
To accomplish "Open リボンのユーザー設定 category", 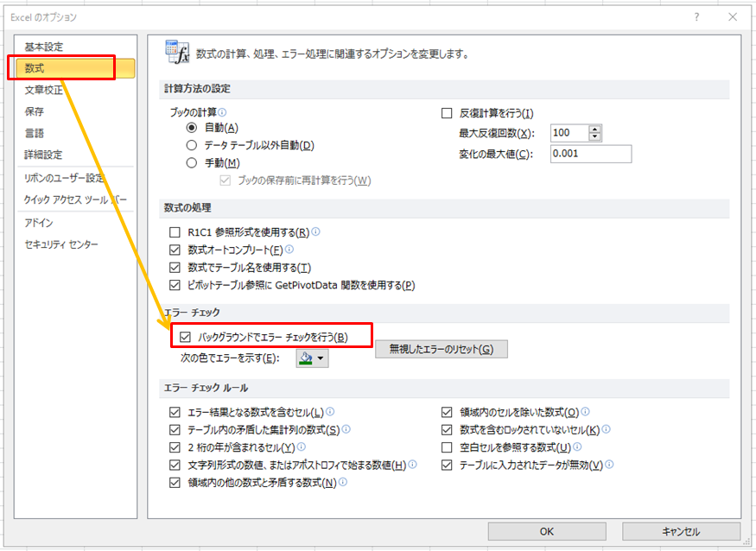I will (x=74, y=178).
